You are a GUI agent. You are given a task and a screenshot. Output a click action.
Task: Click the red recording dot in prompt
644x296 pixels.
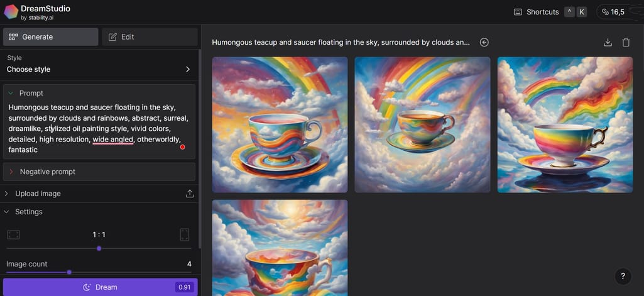pos(182,147)
